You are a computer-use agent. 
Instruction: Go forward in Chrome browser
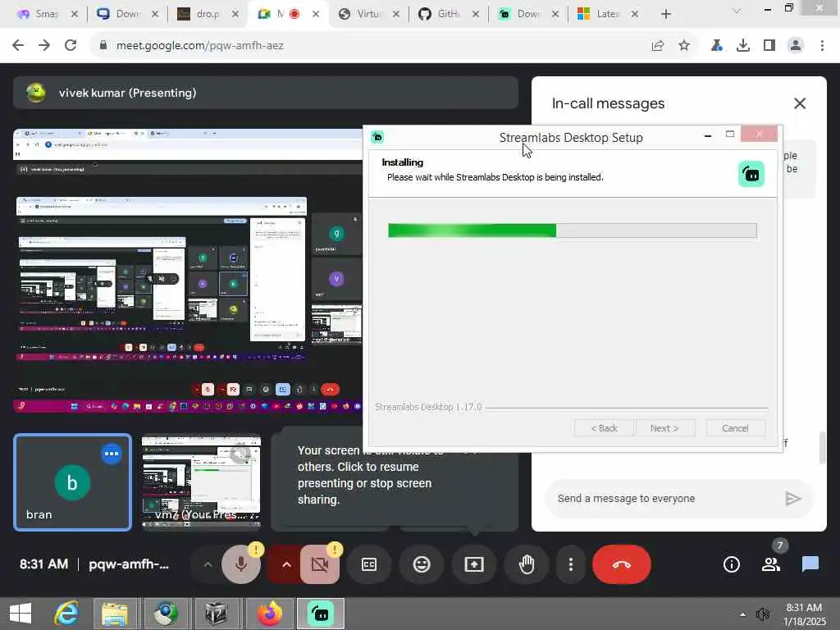click(44, 46)
